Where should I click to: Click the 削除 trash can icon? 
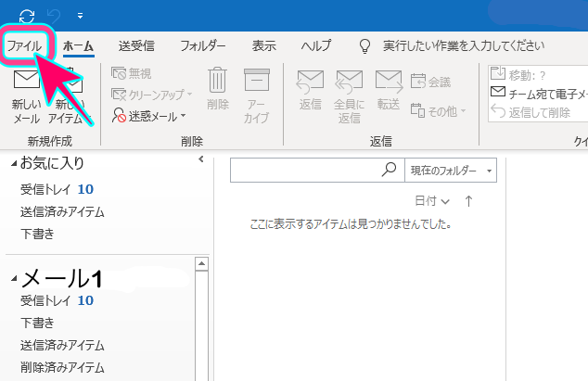pyautogui.click(x=218, y=80)
